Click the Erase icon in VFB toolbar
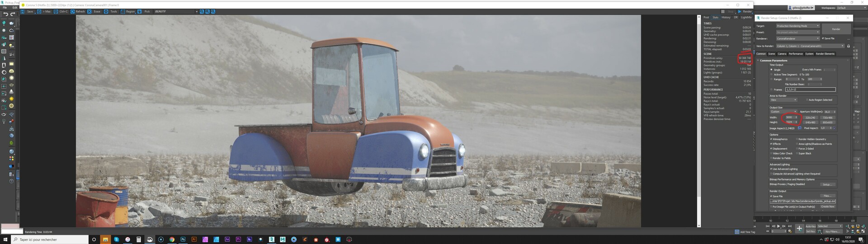Screen dimensions: 868x244 point(89,11)
